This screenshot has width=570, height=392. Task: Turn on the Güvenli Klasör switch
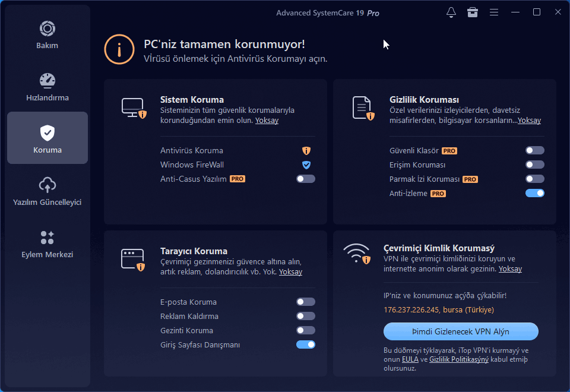click(535, 150)
